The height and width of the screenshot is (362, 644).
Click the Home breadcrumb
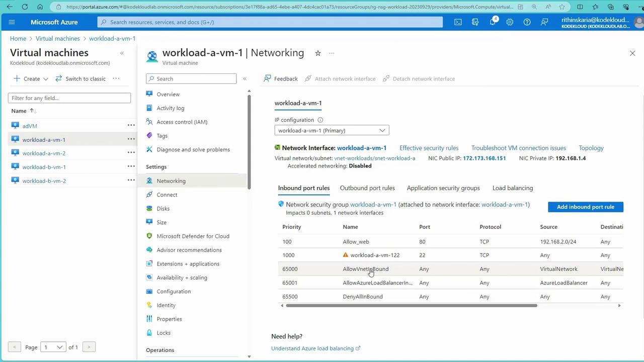click(x=18, y=38)
